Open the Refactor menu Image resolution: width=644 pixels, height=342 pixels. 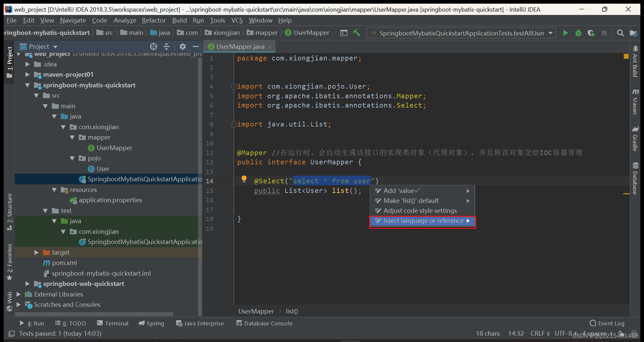(154, 21)
